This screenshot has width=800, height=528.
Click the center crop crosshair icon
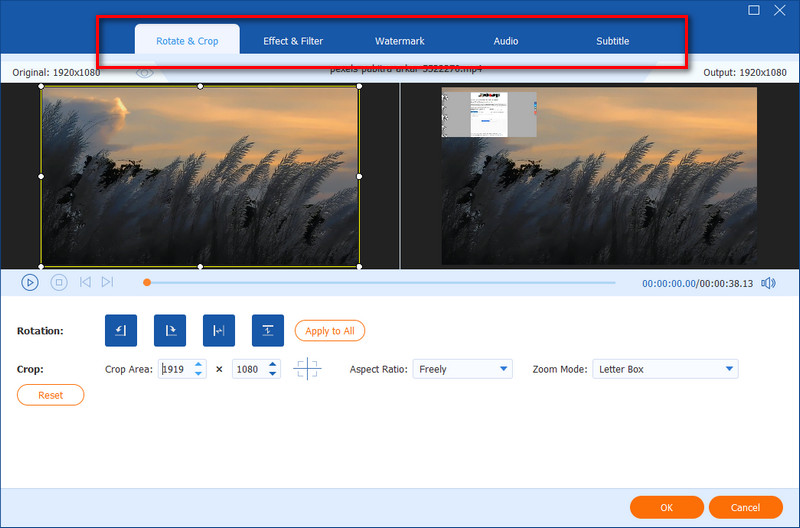pyautogui.click(x=307, y=369)
